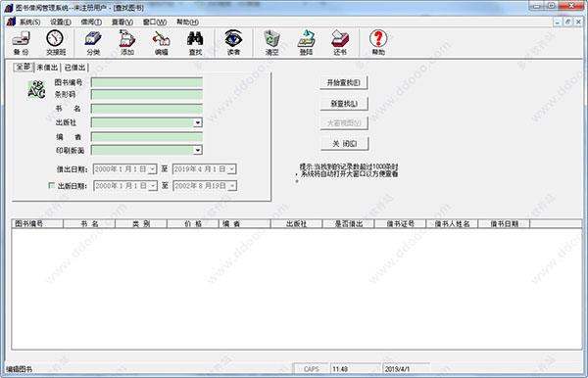Restore the inner 查找图书 child window
The height and width of the screenshot is (378, 588).
click(x=567, y=23)
